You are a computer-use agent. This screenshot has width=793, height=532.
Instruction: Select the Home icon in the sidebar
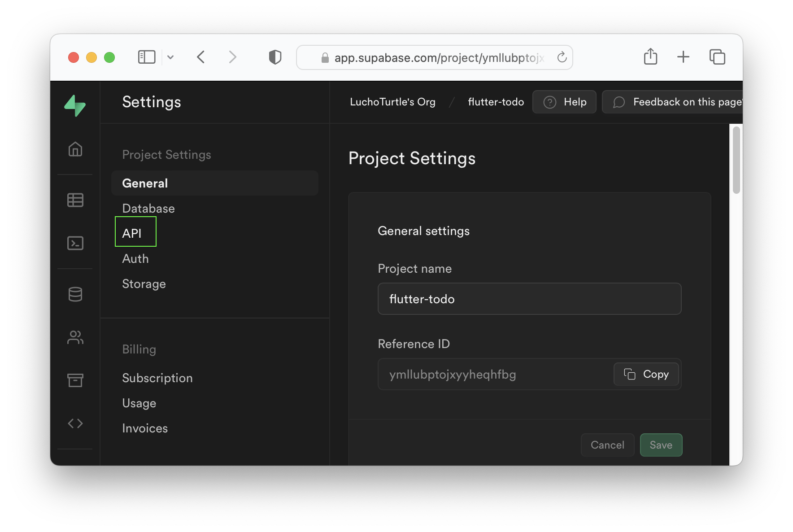coord(75,150)
